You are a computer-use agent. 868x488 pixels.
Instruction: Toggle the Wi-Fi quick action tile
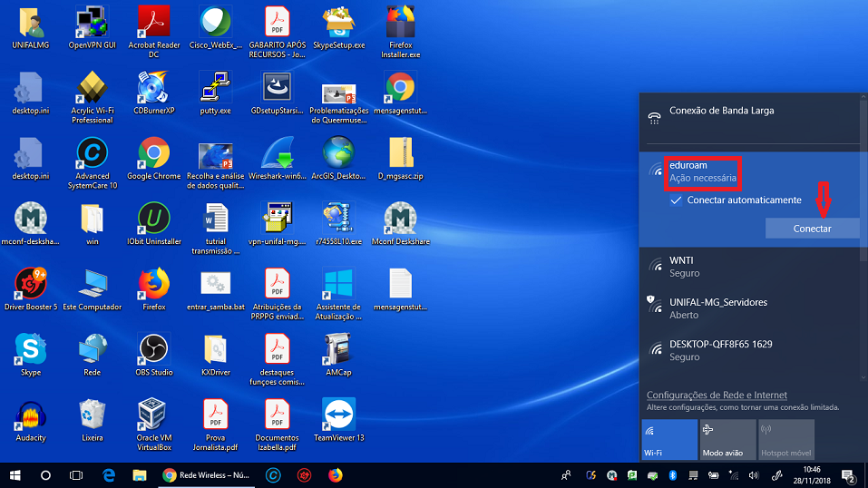pos(669,439)
